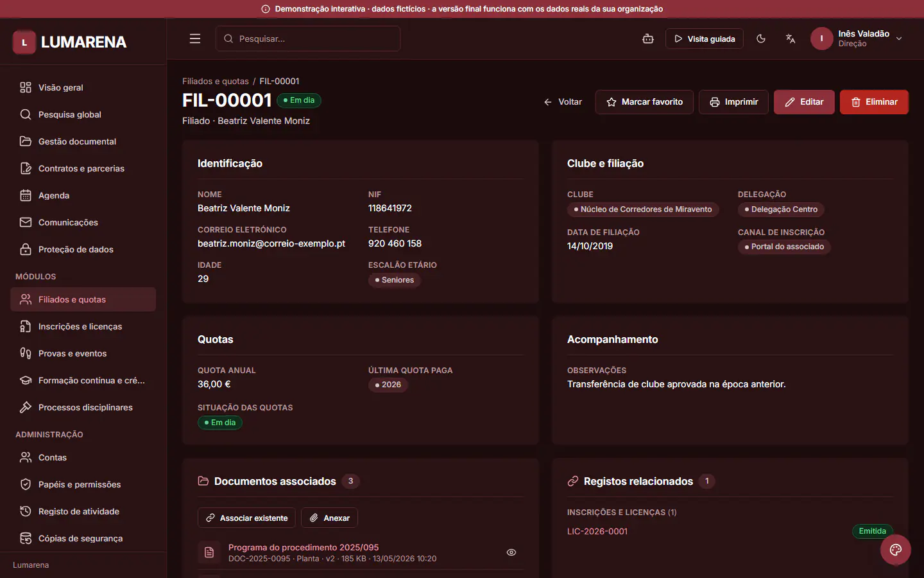Open the theme palette floating button
Image resolution: width=924 pixels, height=578 pixels.
896,550
